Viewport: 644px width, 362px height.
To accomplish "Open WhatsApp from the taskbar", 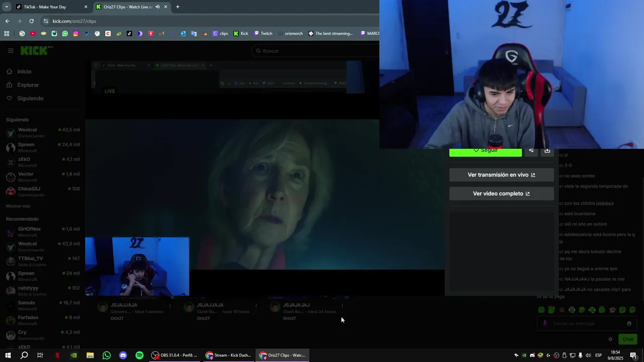I will tap(107, 355).
